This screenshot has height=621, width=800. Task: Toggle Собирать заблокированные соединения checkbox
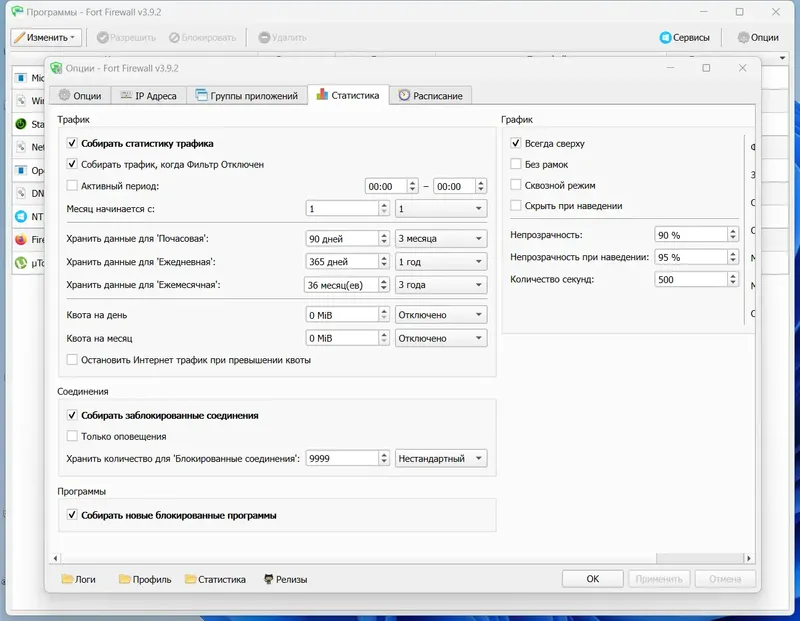point(72,415)
